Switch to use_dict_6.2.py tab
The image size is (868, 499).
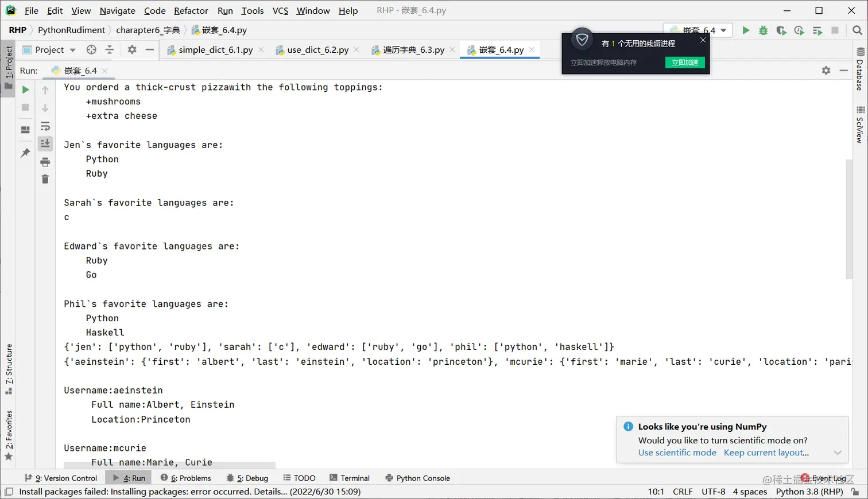(x=317, y=50)
